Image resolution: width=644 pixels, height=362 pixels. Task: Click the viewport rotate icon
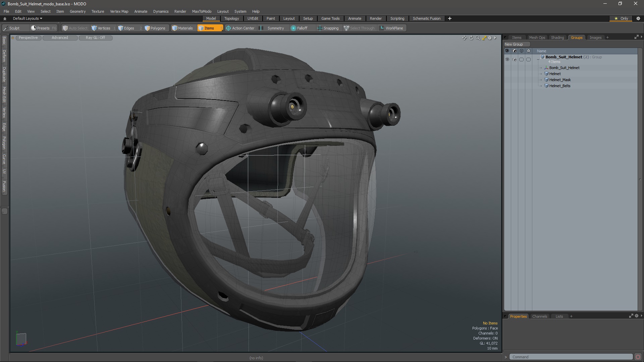pyautogui.click(x=471, y=38)
